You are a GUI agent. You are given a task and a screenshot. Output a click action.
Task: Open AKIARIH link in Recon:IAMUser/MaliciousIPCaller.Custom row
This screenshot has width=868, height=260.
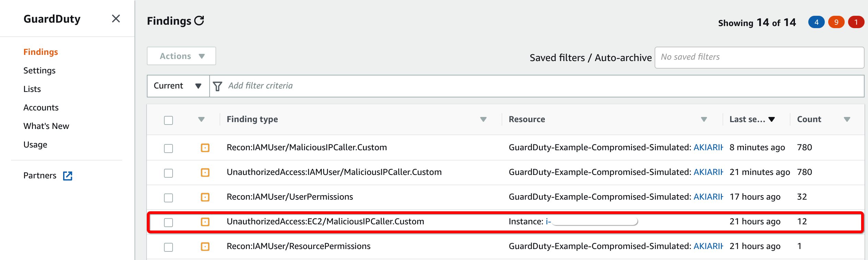point(708,147)
